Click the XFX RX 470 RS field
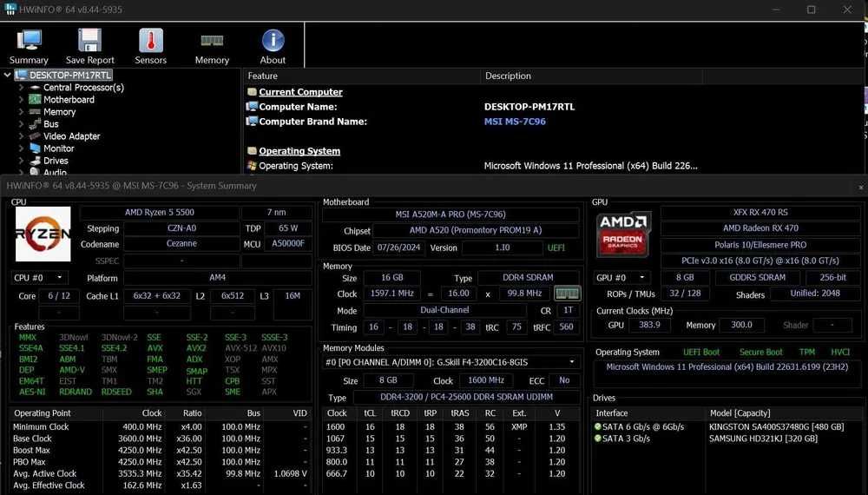Viewport: 868px width, 495px height. click(760, 212)
